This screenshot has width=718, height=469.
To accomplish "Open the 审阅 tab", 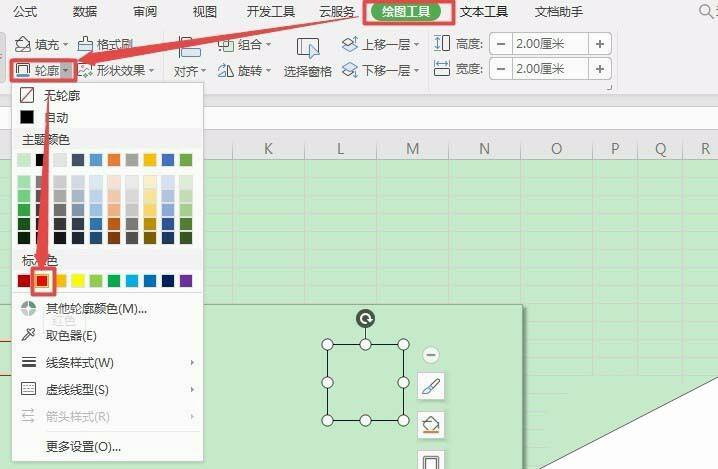I will click(145, 11).
